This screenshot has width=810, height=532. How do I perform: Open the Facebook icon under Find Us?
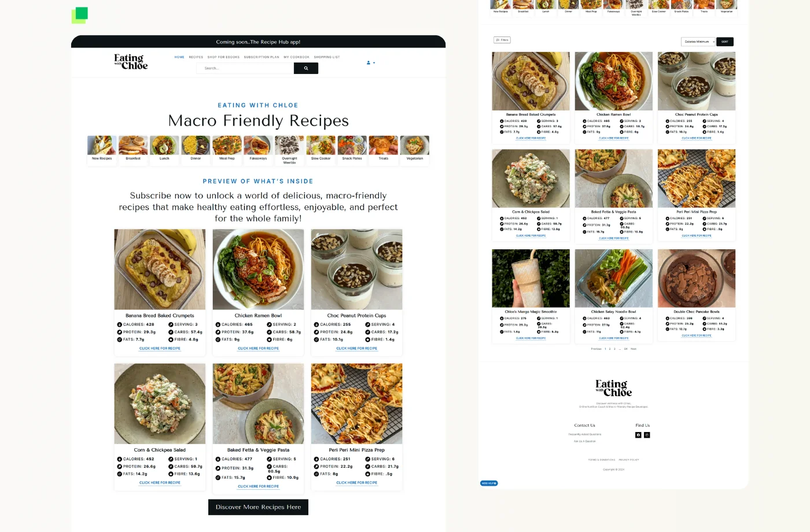pyautogui.click(x=638, y=435)
